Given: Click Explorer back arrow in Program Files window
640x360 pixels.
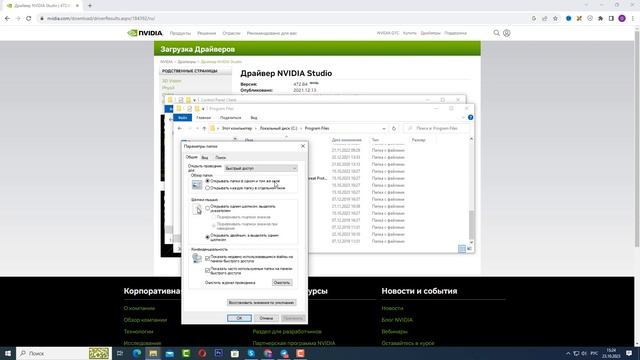Looking at the screenshot, I should [x=180, y=129].
